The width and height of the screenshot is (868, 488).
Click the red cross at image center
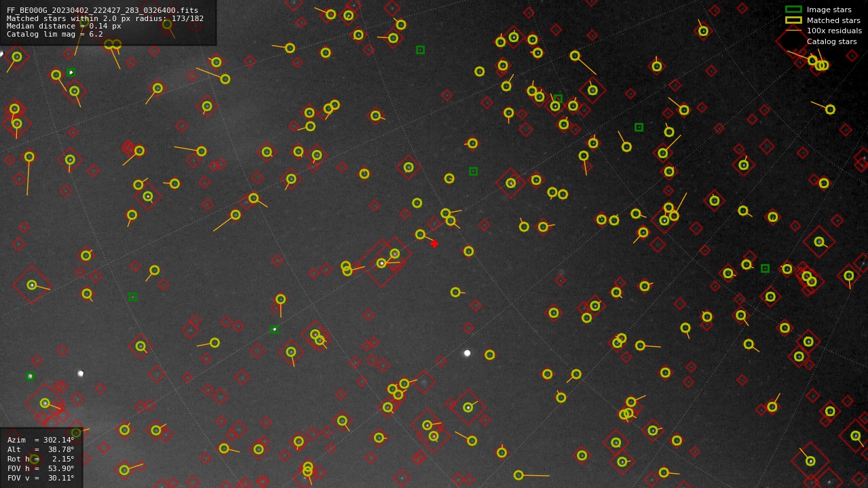[434, 244]
